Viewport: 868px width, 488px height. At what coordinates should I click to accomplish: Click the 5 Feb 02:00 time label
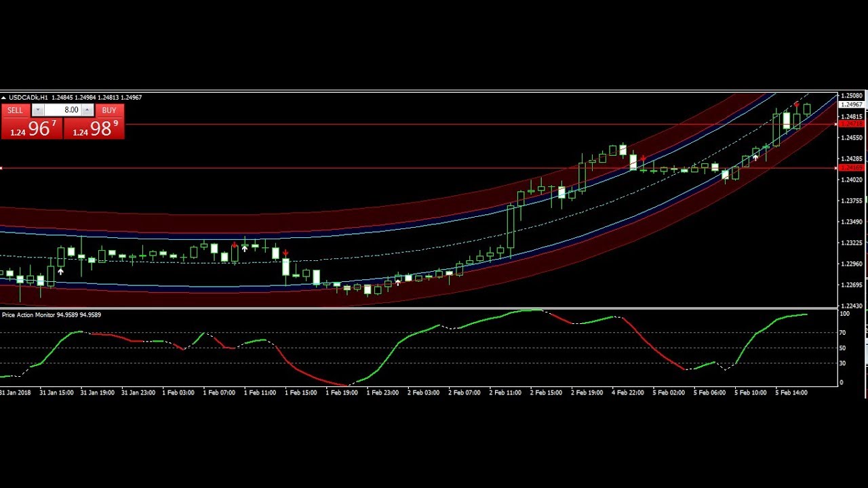click(x=669, y=392)
